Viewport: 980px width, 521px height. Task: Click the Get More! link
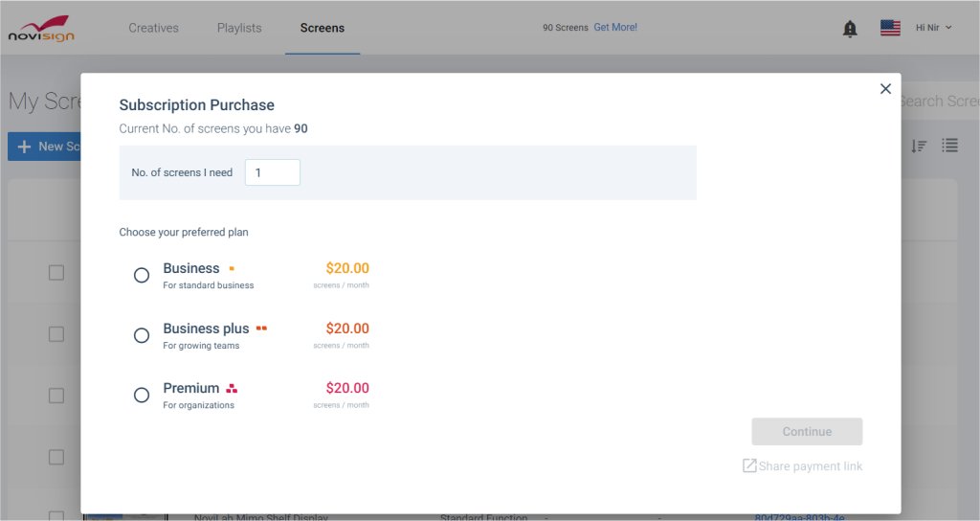pyautogui.click(x=615, y=27)
